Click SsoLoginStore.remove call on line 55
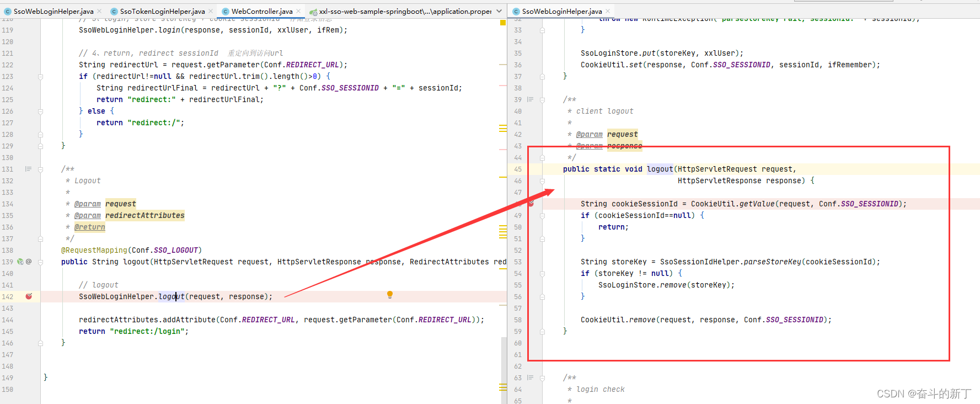Viewport: 980px width, 404px height. coord(642,285)
